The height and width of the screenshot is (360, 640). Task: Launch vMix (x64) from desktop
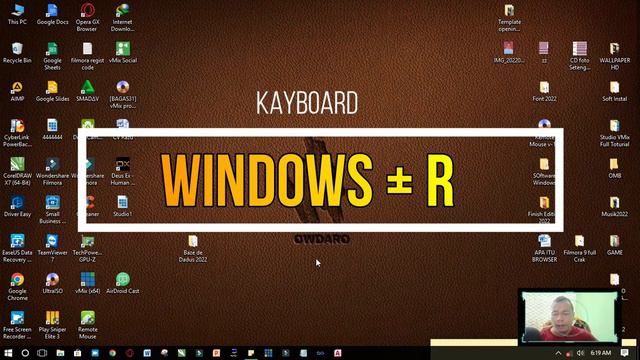coord(87,284)
